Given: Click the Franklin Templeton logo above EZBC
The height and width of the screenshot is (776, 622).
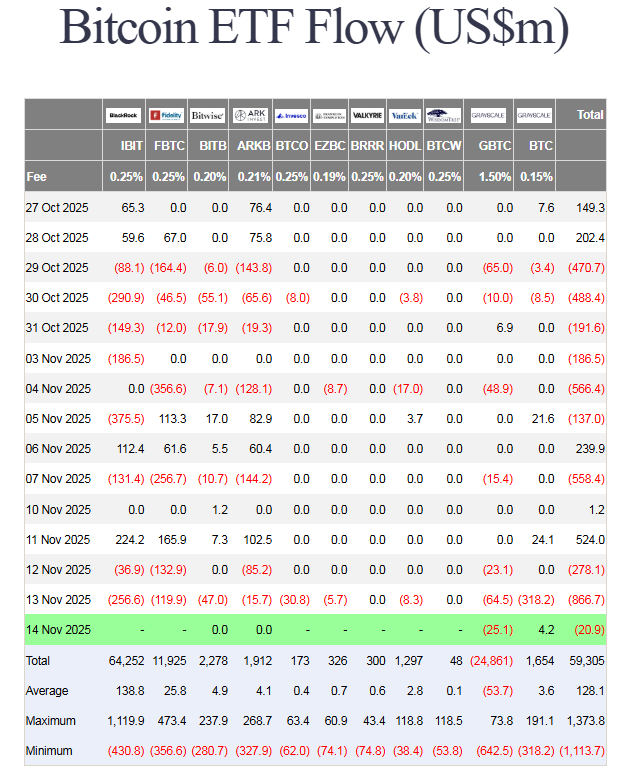Looking at the screenshot, I should (329, 116).
